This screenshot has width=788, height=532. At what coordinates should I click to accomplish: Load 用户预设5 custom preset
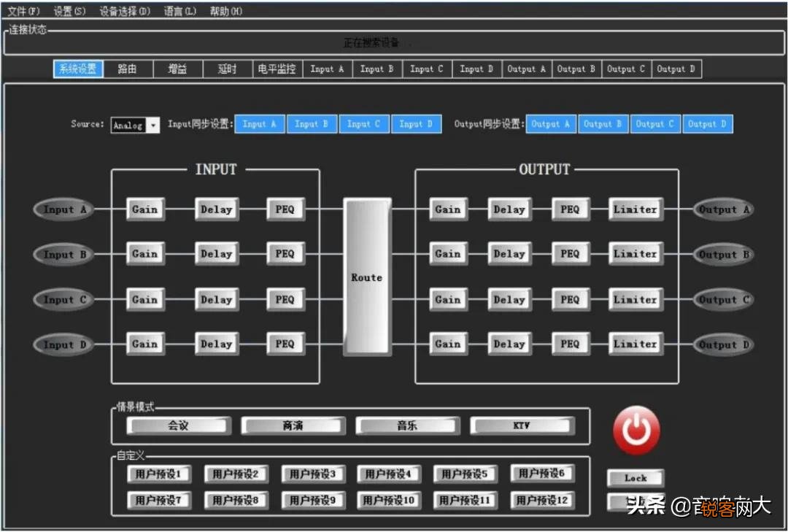click(x=464, y=474)
